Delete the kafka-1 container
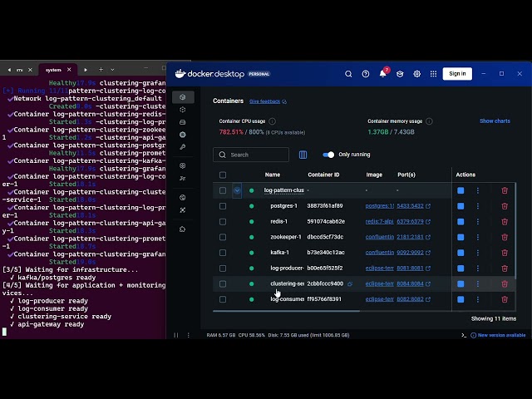This screenshot has width=532, height=399. pyautogui.click(x=505, y=253)
